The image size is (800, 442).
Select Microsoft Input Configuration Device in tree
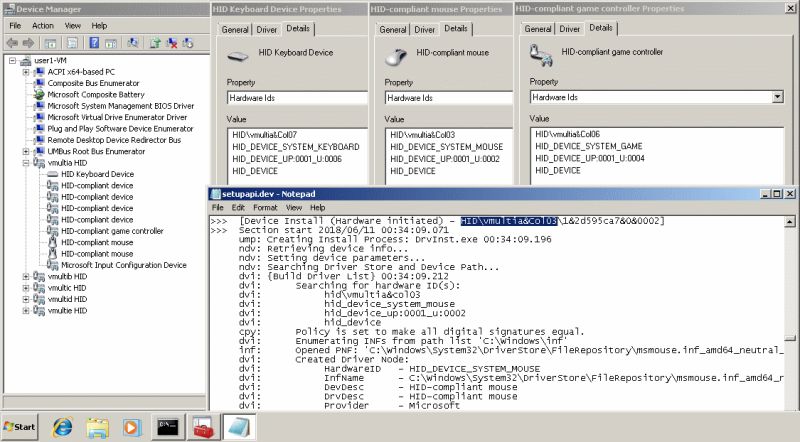[124, 265]
